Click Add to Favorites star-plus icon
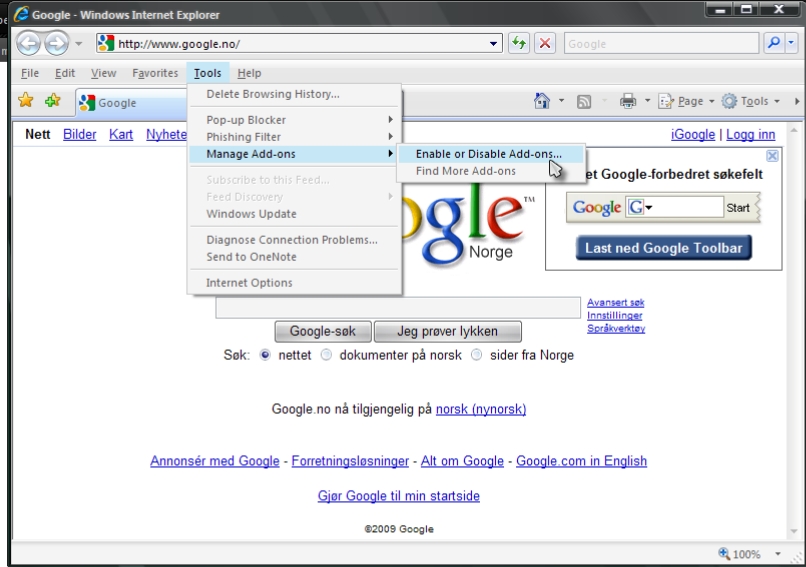The height and width of the screenshot is (567, 806). click(x=52, y=101)
